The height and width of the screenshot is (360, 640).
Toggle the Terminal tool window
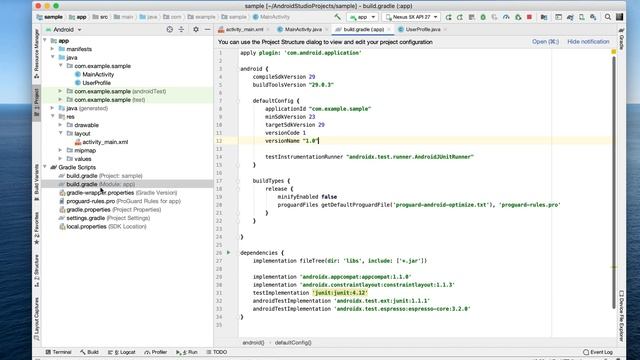pyautogui.click(x=58, y=352)
